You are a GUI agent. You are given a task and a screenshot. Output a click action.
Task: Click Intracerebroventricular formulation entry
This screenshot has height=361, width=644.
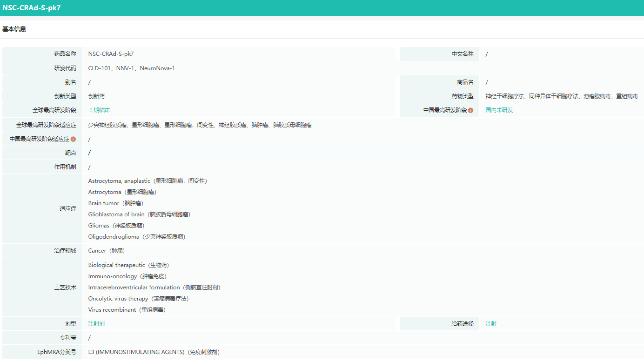tap(154, 287)
